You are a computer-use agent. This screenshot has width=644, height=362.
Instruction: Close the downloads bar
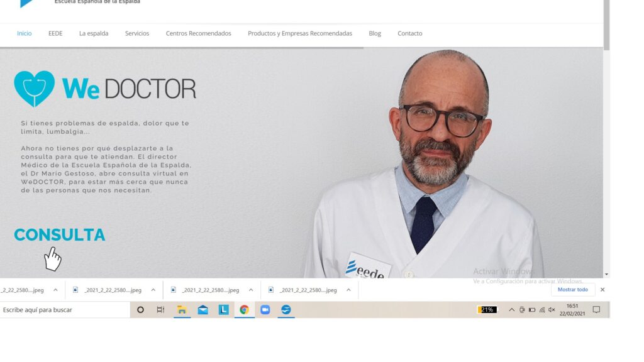(602, 290)
